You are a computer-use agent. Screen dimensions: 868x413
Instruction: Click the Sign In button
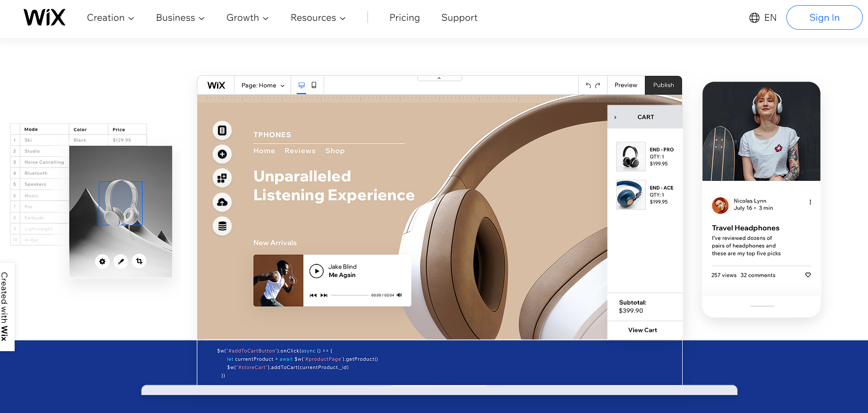pyautogui.click(x=824, y=17)
